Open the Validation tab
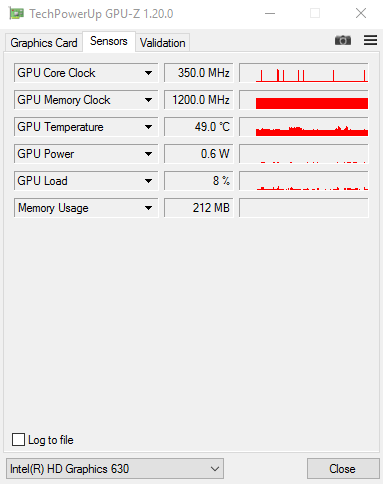This screenshot has height=484, width=383. [x=163, y=43]
